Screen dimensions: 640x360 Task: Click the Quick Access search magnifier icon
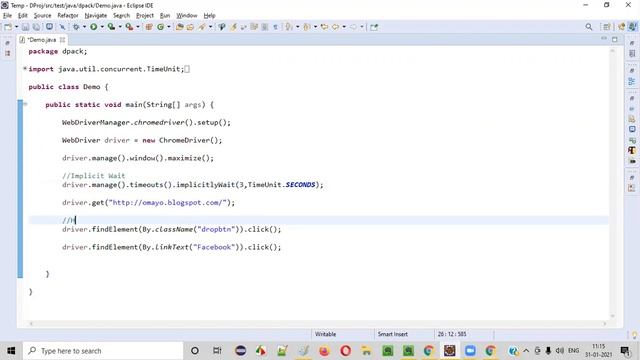pos(589,27)
